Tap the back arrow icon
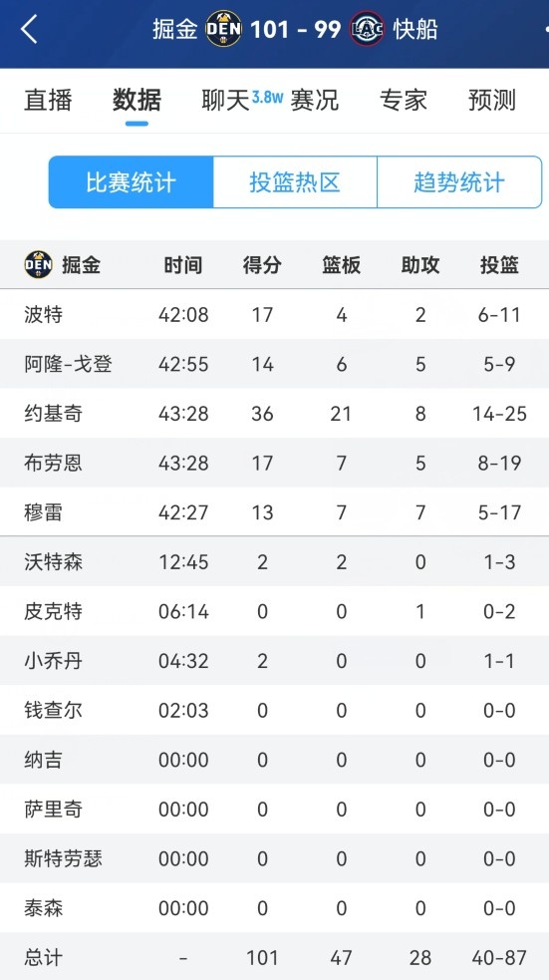 coord(29,29)
